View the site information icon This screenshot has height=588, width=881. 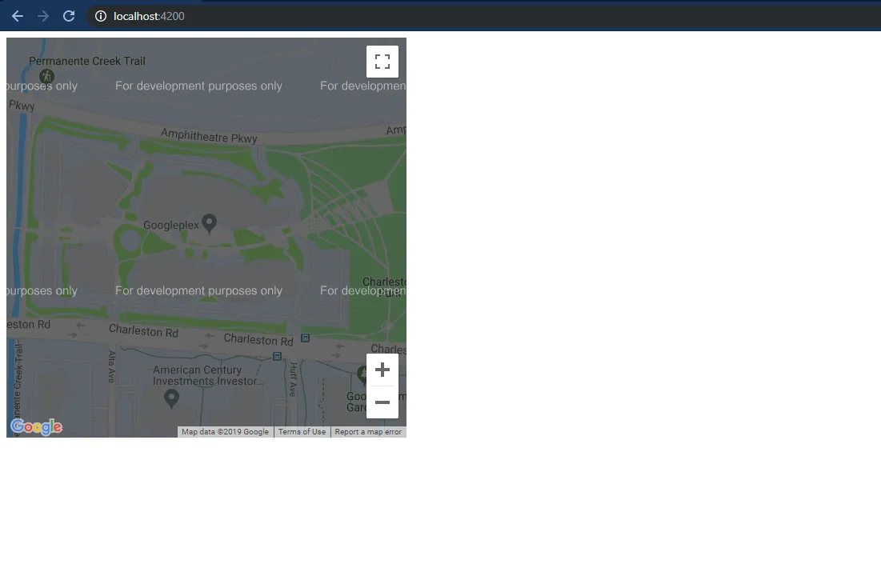click(x=101, y=16)
